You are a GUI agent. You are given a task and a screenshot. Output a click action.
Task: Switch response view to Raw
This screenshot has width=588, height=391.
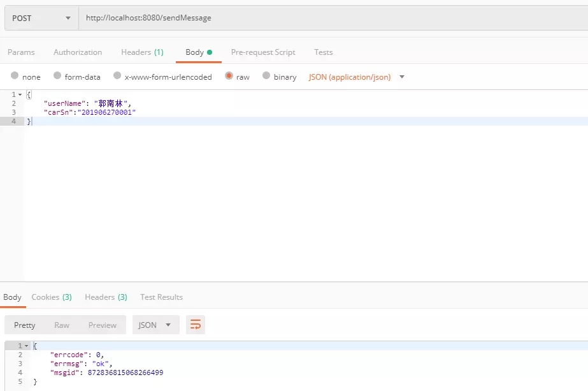62,325
